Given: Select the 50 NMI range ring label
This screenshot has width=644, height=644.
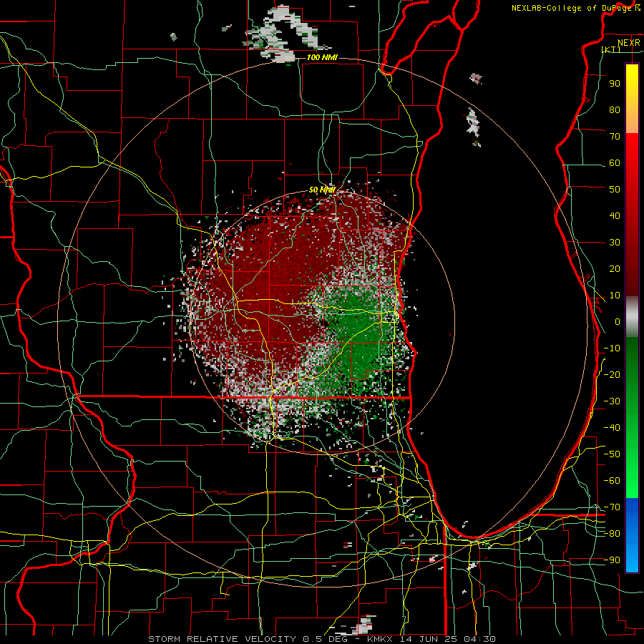Looking at the screenshot, I should point(322,190).
